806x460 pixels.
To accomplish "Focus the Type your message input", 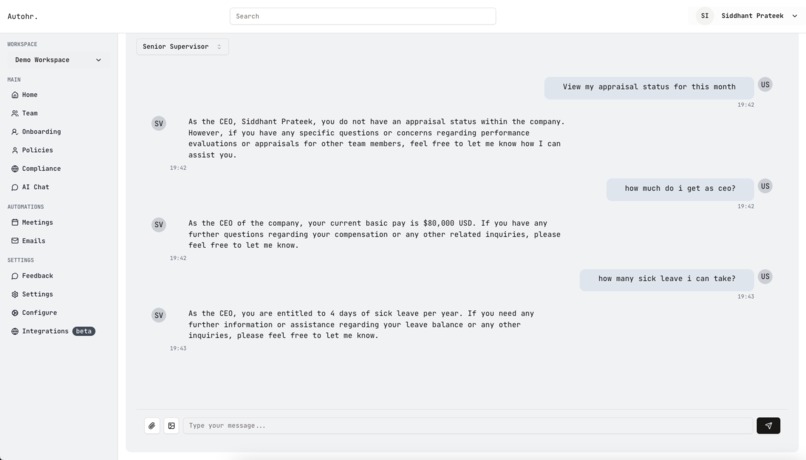I will (468, 426).
